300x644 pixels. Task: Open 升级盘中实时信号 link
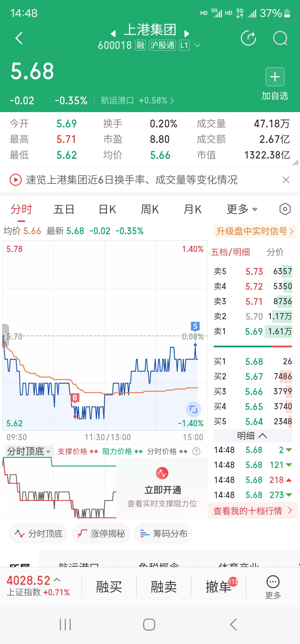tap(255, 231)
